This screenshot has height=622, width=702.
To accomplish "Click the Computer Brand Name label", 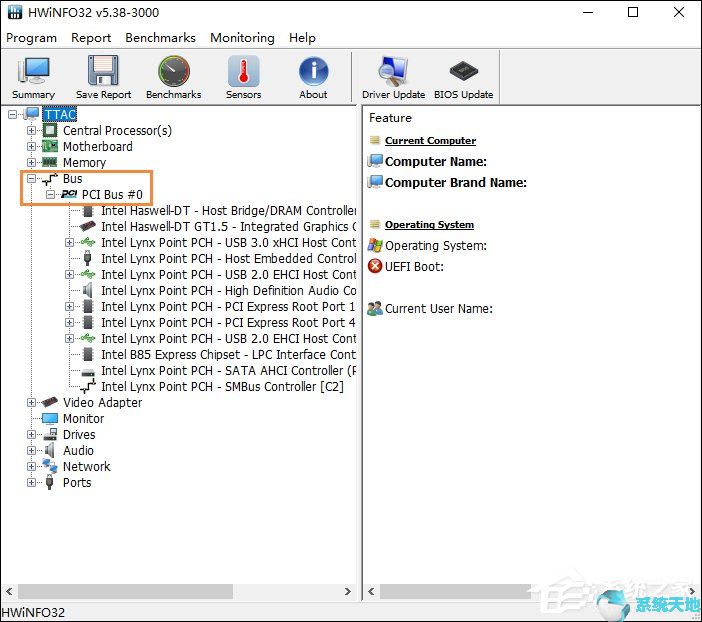I will tap(455, 182).
